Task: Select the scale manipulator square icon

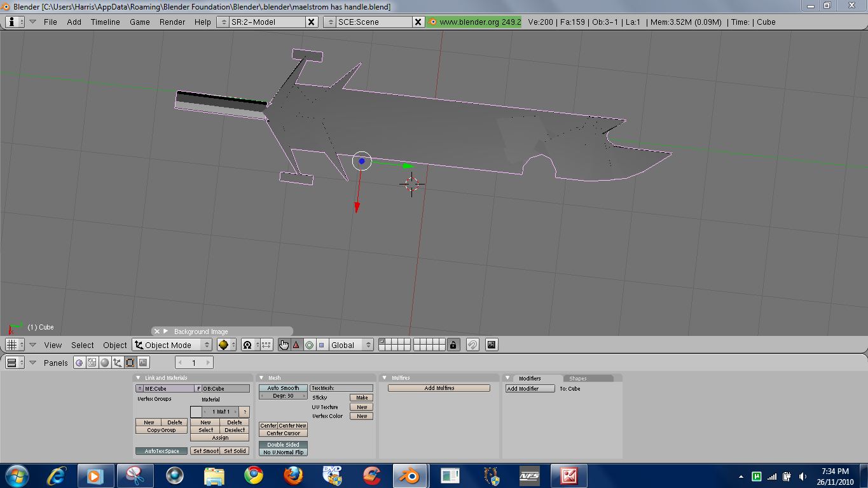Action: [322, 345]
